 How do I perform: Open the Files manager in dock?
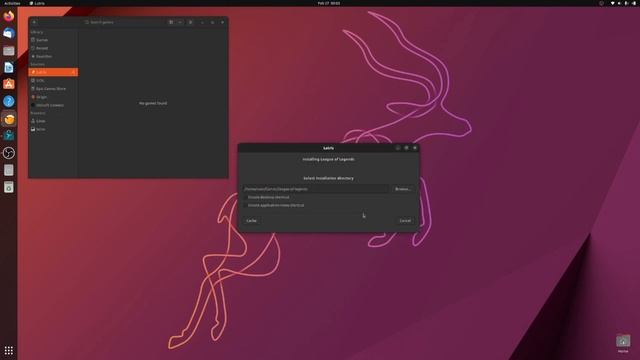(9, 50)
